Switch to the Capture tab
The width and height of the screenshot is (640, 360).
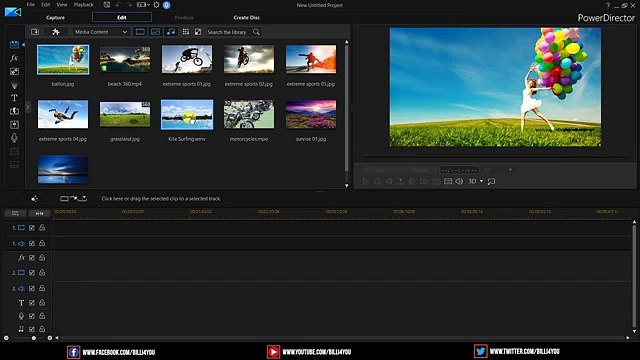click(56, 18)
